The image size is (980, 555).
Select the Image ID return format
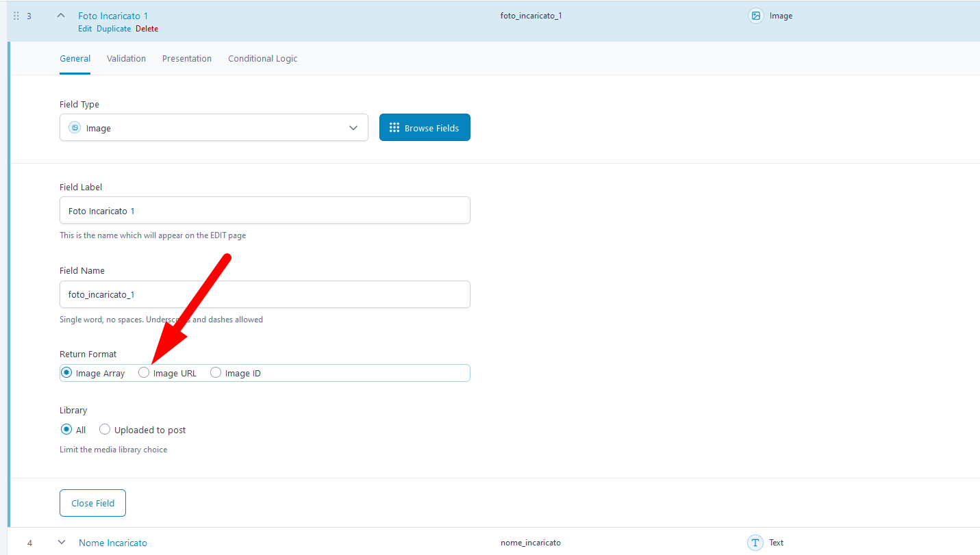coord(216,373)
